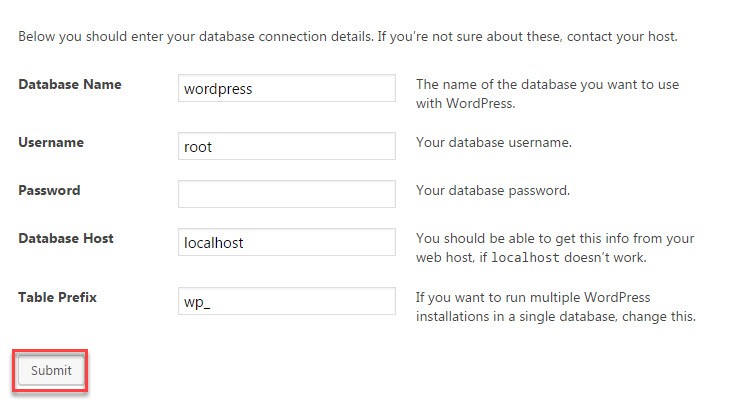Click 'Your database username.' help text

(x=494, y=142)
